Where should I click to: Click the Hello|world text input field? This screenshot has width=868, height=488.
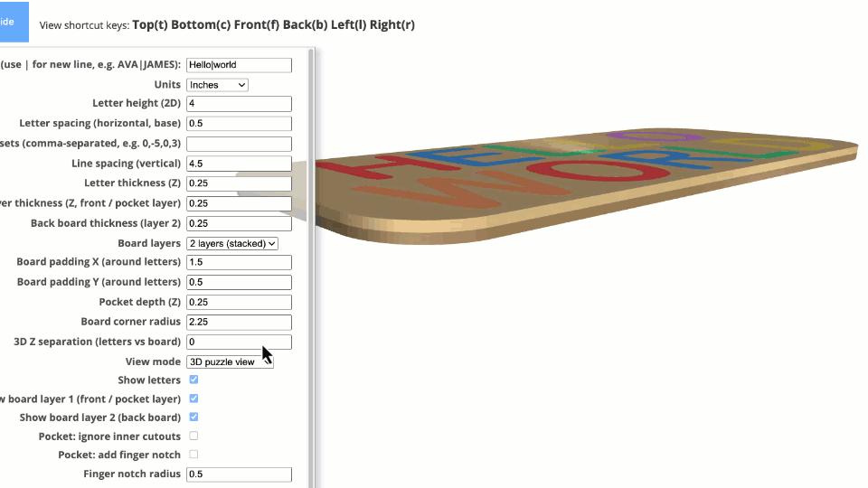239,65
